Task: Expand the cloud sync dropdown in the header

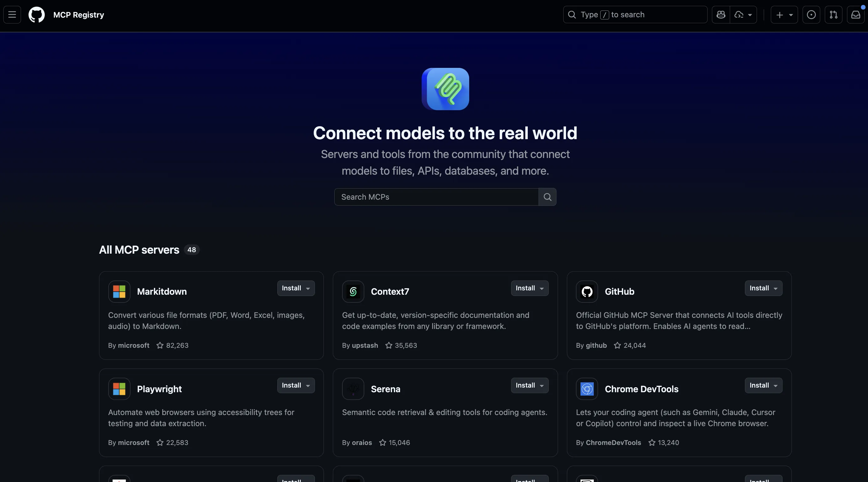Action: [x=750, y=15]
